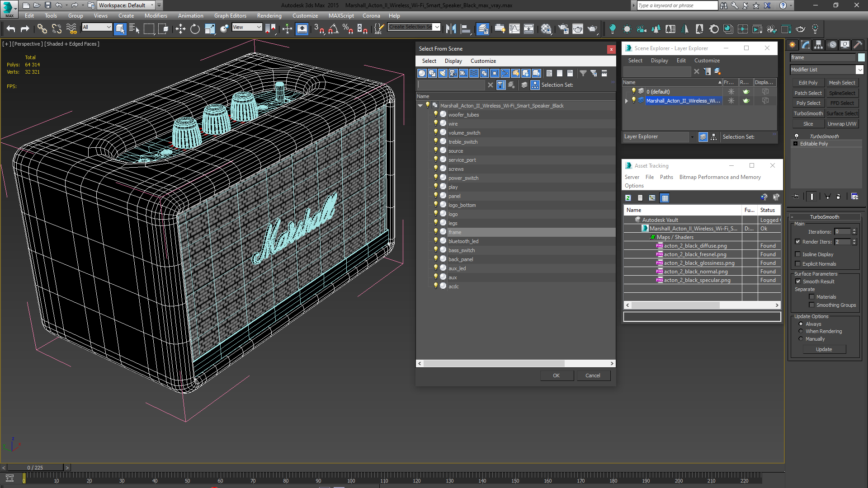Screen dimensions: 868x488
Task: Expand the Editable Poly stack entry
Action: click(x=795, y=144)
